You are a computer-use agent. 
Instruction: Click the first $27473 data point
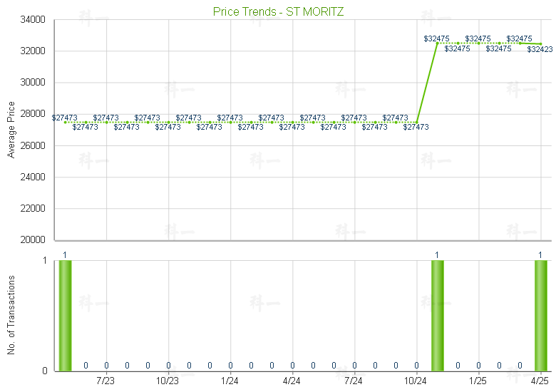click(x=65, y=123)
